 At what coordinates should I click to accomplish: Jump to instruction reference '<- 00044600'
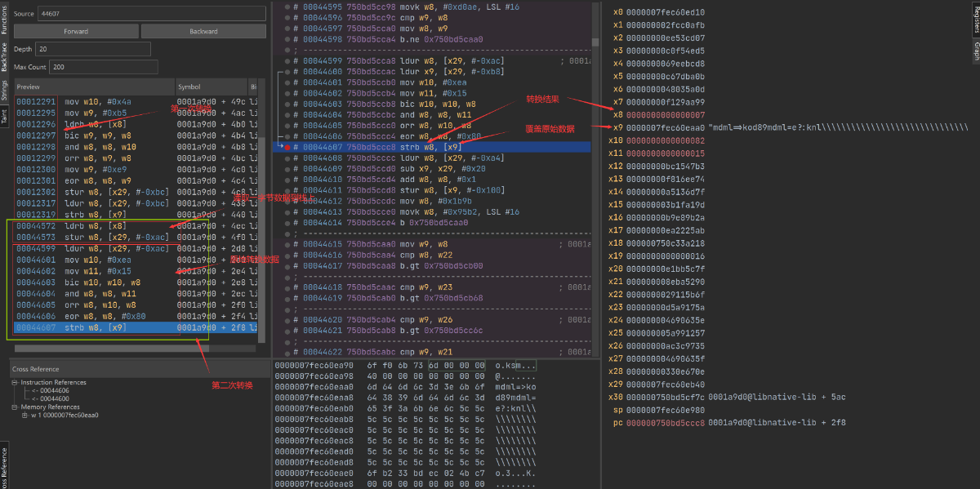51,398
